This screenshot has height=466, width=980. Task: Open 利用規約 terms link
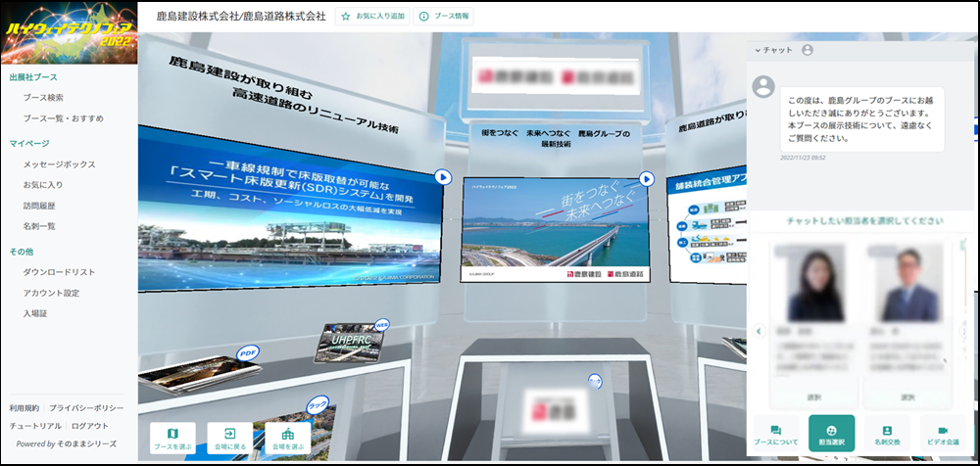pyautogui.click(x=24, y=408)
